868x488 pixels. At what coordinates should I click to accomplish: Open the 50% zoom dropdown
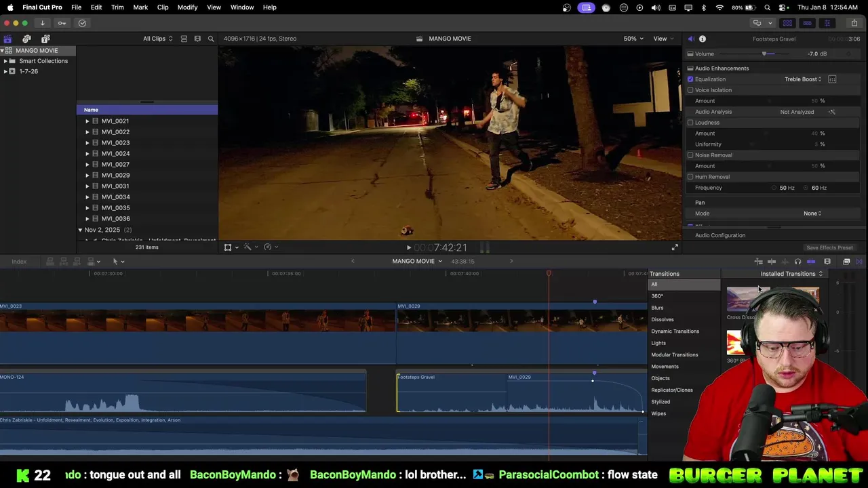(x=634, y=39)
